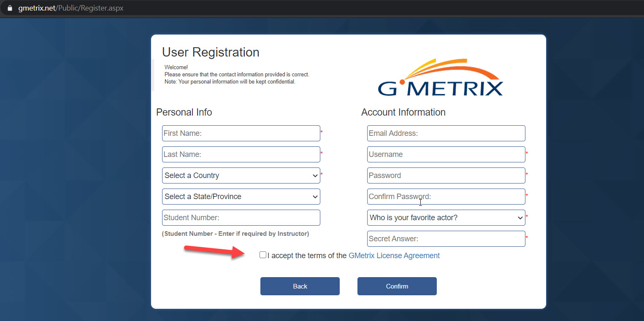644x321 pixels.
Task: Click the Confirm button
Action: pyautogui.click(x=397, y=286)
